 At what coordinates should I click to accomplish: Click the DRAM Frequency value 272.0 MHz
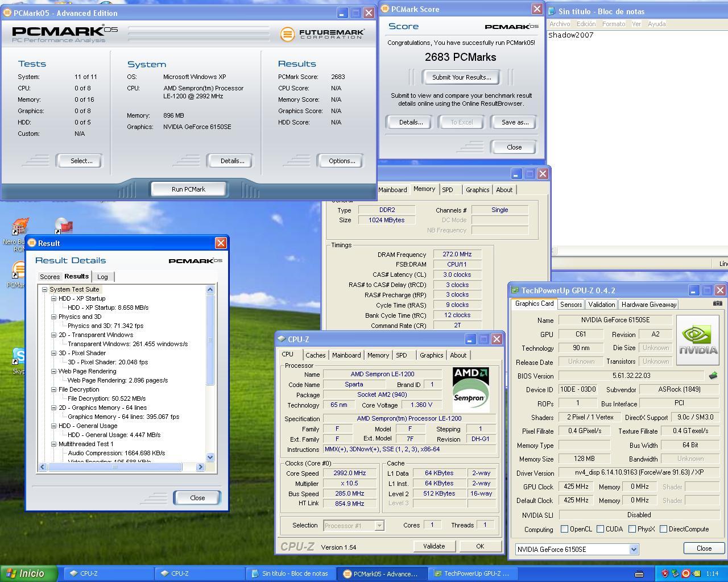tap(457, 255)
